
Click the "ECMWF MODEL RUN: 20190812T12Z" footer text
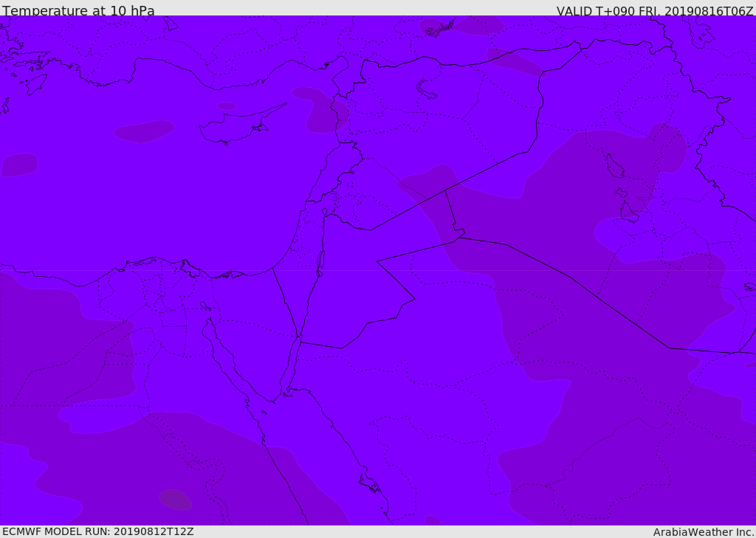[98, 531]
